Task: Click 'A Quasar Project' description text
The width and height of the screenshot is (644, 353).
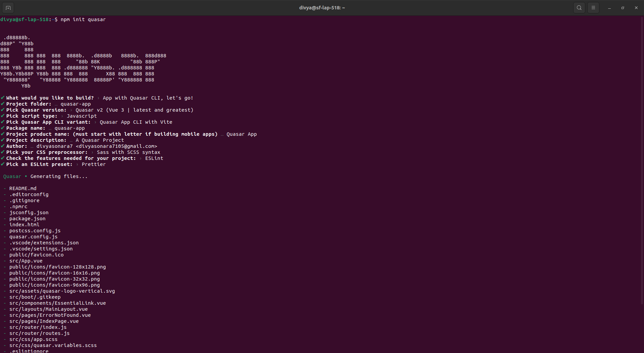Action: coord(100,140)
